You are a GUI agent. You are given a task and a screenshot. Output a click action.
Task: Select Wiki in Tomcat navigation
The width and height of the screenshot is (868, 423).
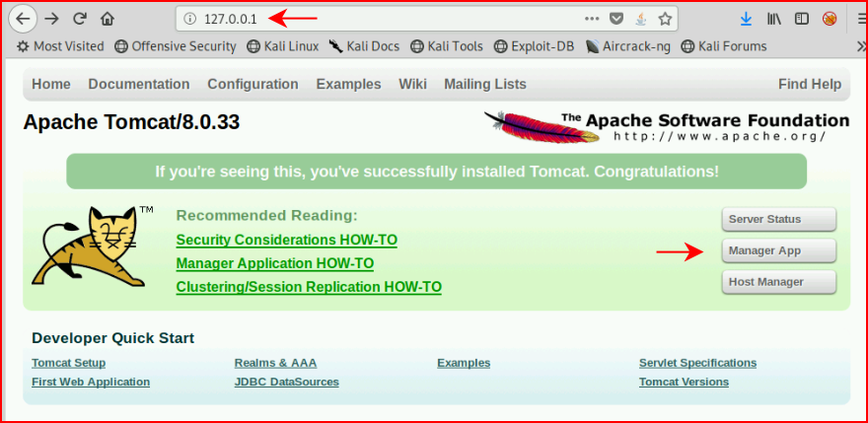(412, 84)
